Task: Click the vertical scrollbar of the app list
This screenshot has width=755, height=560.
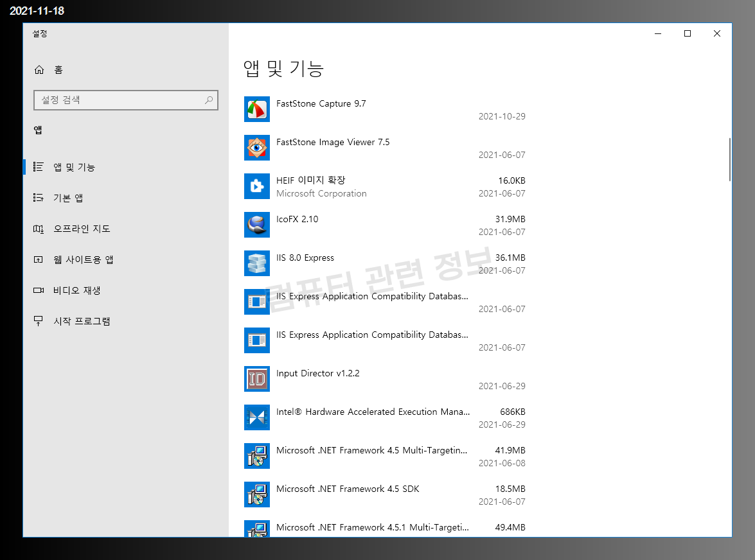Action: click(x=729, y=160)
